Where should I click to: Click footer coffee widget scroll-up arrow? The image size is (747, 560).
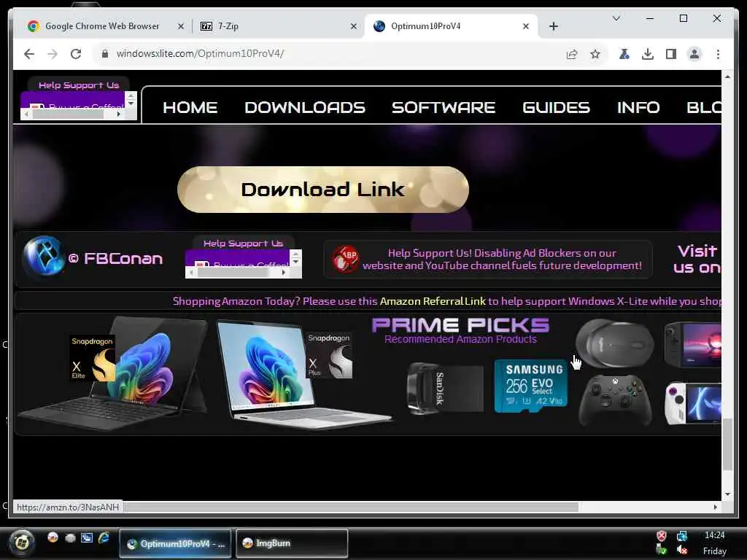(x=296, y=254)
